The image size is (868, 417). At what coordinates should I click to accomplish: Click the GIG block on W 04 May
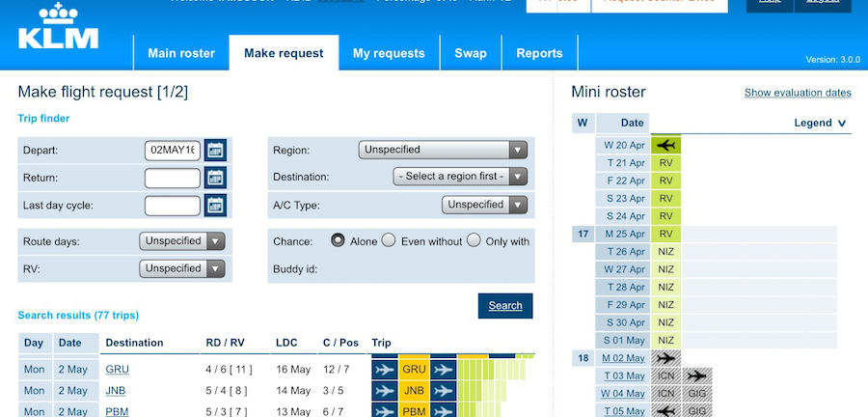tap(697, 394)
